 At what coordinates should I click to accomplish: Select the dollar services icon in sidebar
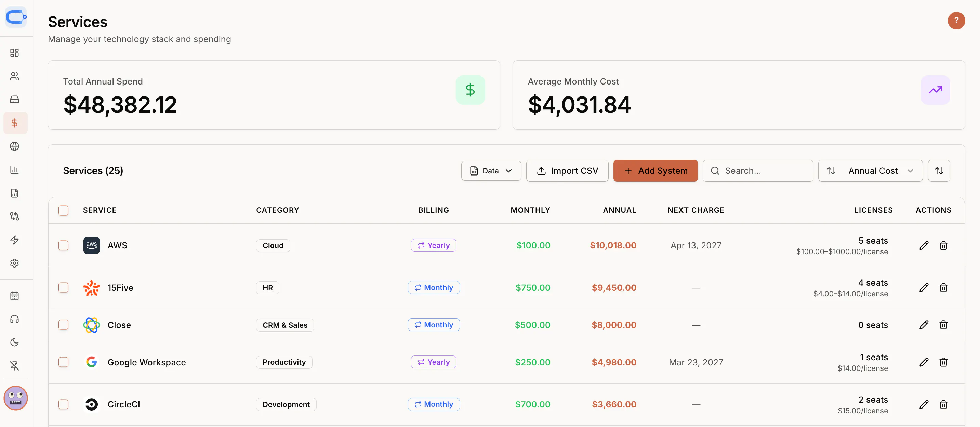(14, 123)
